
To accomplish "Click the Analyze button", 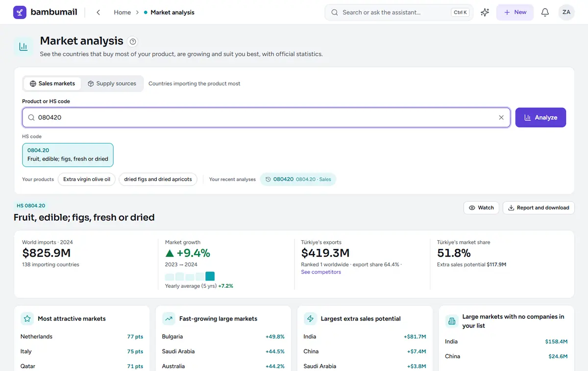I will (540, 117).
